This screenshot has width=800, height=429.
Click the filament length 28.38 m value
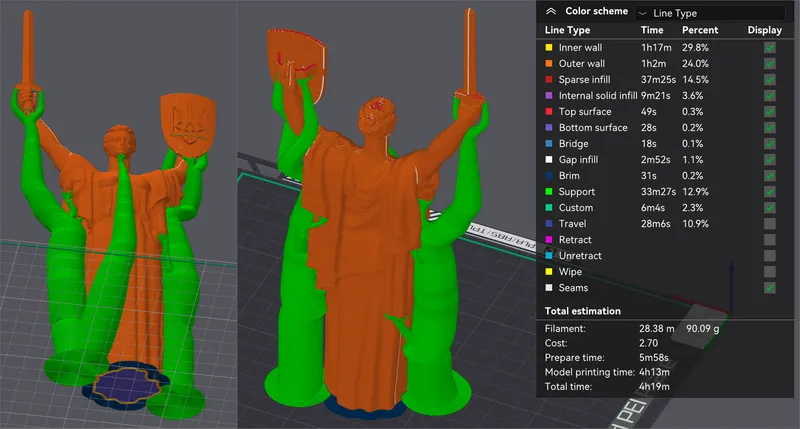(x=657, y=329)
